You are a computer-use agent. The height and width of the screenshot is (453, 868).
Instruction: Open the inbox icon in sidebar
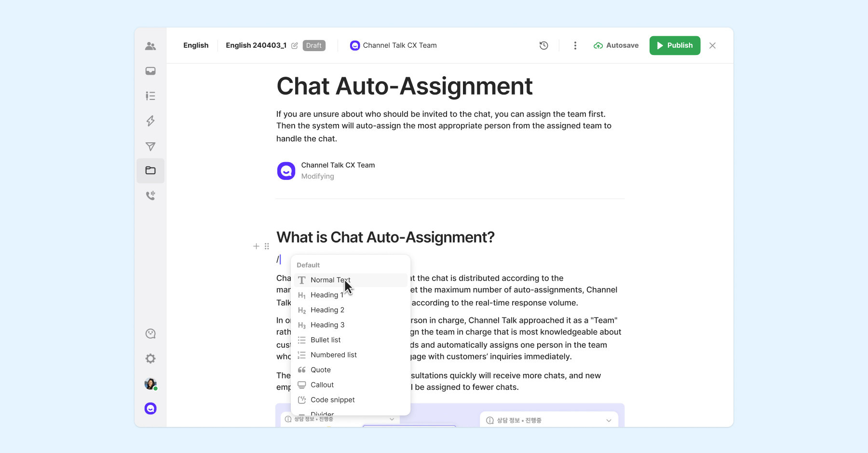coord(150,71)
